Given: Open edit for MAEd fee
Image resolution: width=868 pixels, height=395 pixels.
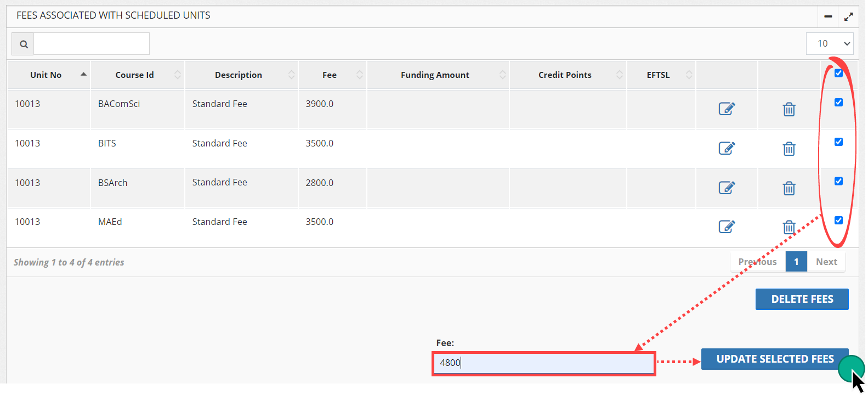Looking at the screenshot, I should (727, 227).
